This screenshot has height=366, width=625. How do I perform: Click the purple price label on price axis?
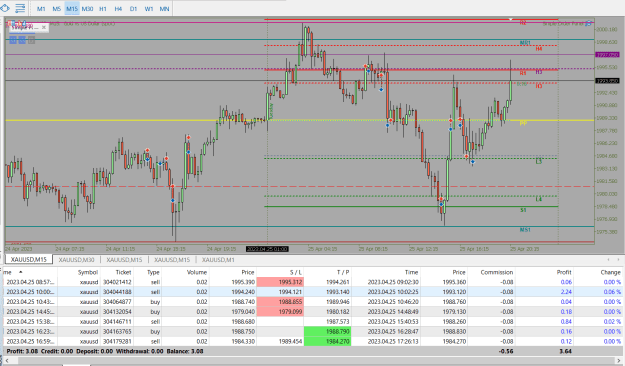pos(607,55)
